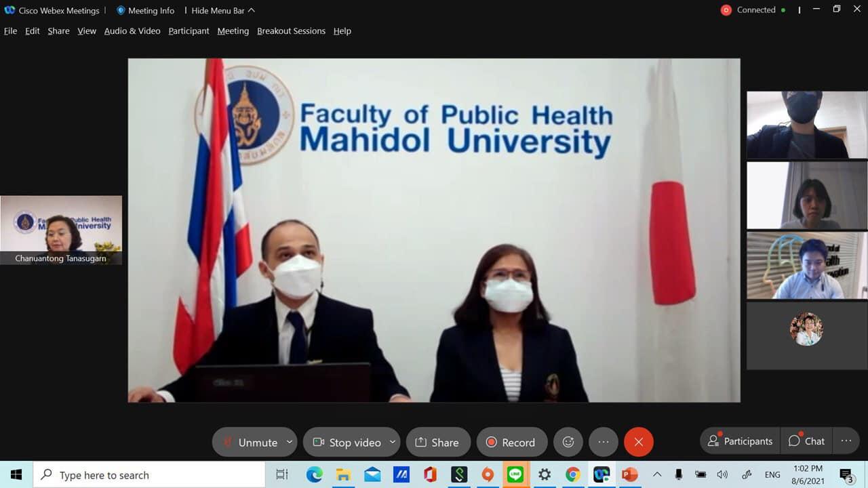
Task: Switch to Webex on the taskbar
Action: coord(601,474)
